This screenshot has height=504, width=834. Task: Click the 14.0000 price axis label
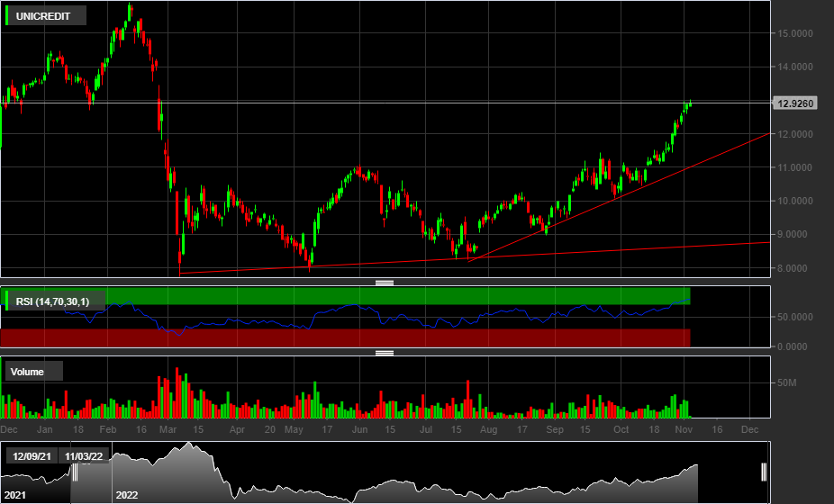click(795, 67)
